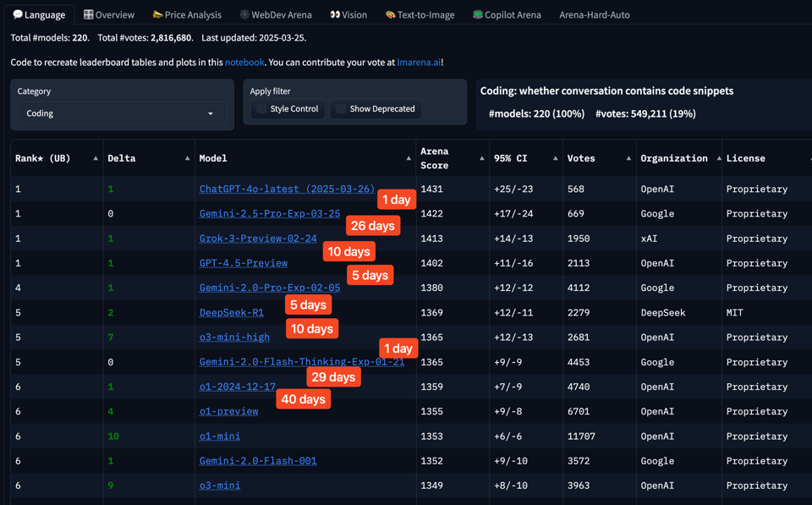The image size is (812, 505).
Task: Click the Grok-3-Preview-02-24 model link
Action: (258, 239)
